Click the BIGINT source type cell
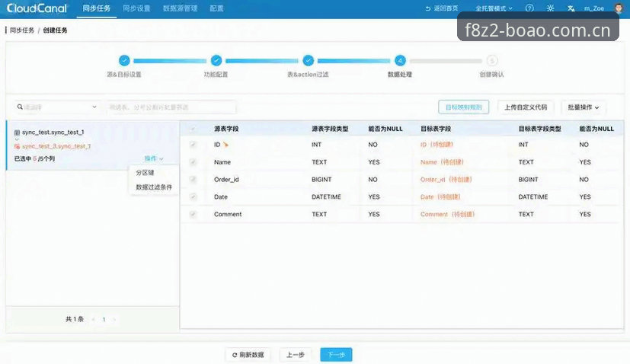 click(x=321, y=179)
